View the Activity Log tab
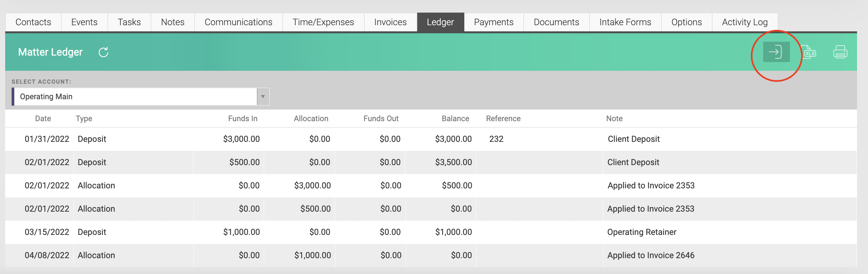Screen dimensions: 868x274 point(745,22)
